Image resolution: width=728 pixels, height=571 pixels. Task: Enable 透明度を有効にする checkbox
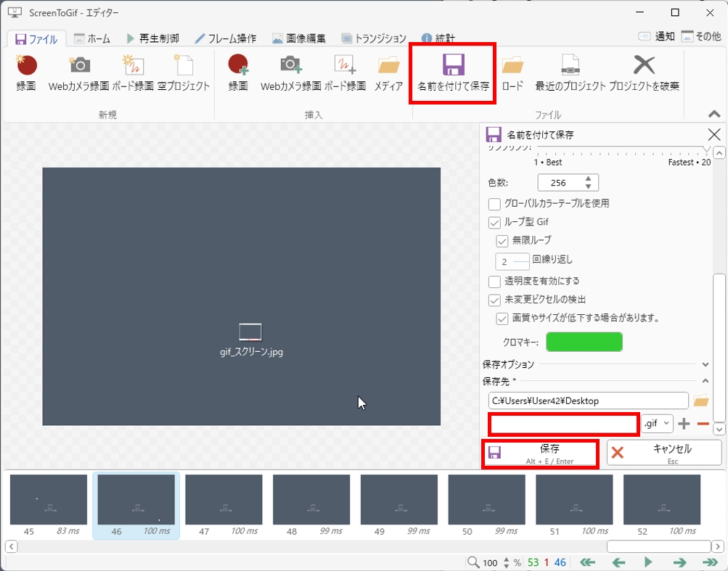[x=494, y=281]
